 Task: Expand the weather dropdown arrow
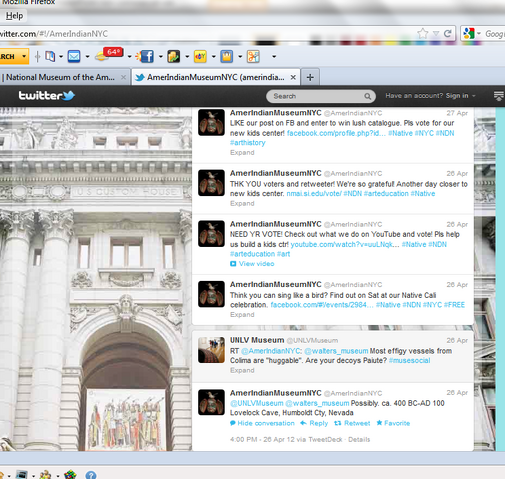click(129, 57)
